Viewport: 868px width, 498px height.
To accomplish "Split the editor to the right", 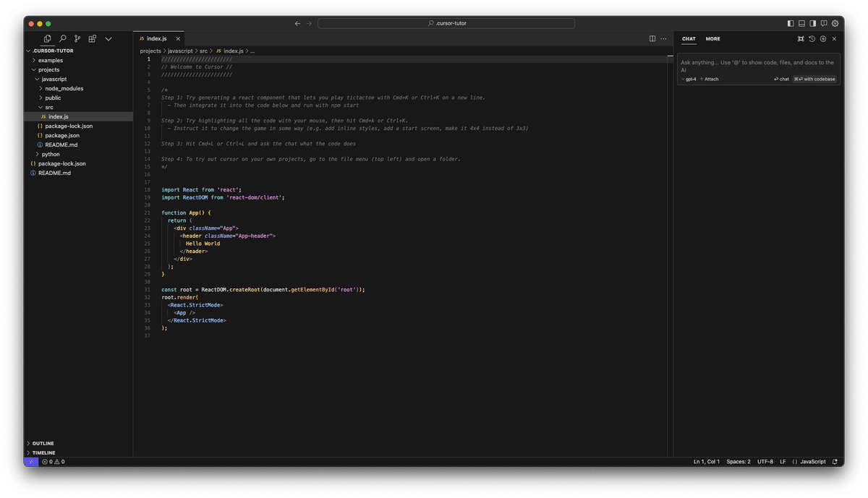I will coord(652,38).
